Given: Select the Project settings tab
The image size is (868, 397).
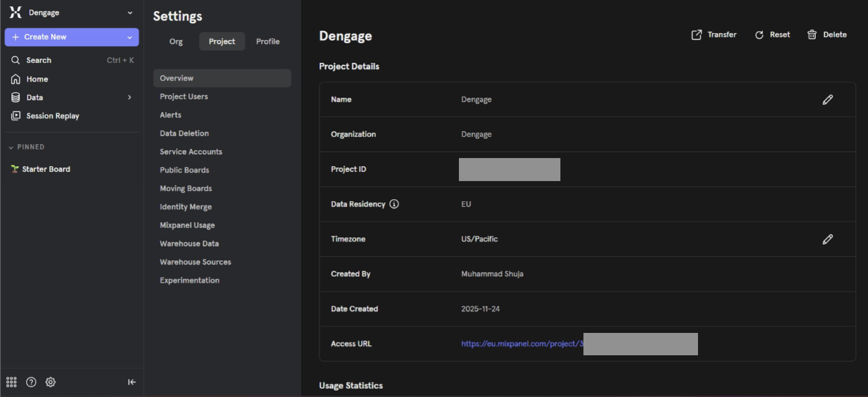Looking at the screenshot, I should (x=222, y=42).
